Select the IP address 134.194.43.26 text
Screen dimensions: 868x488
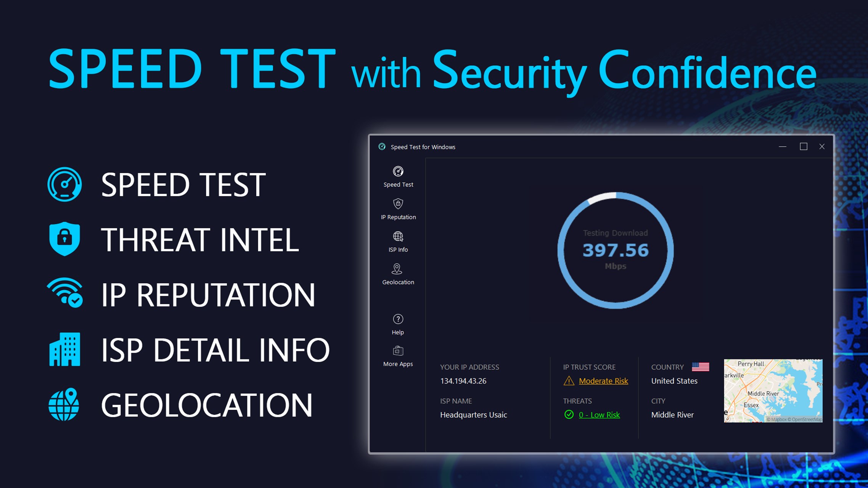click(x=463, y=381)
